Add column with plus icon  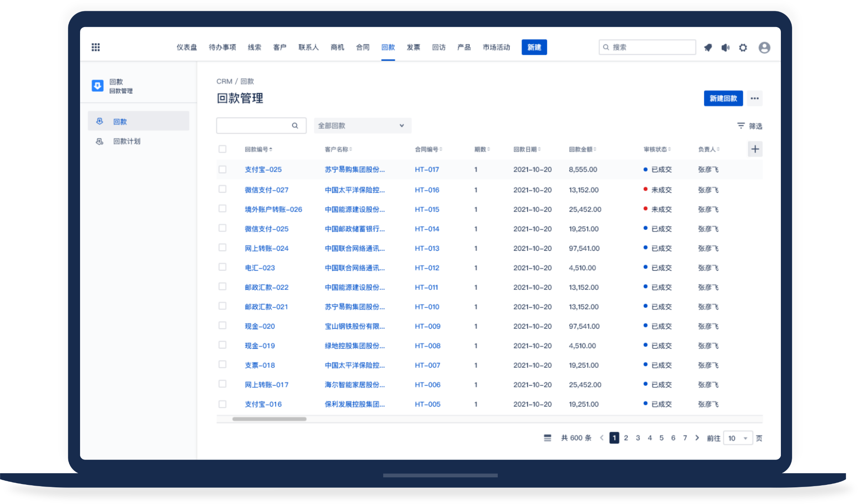pyautogui.click(x=755, y=149)
